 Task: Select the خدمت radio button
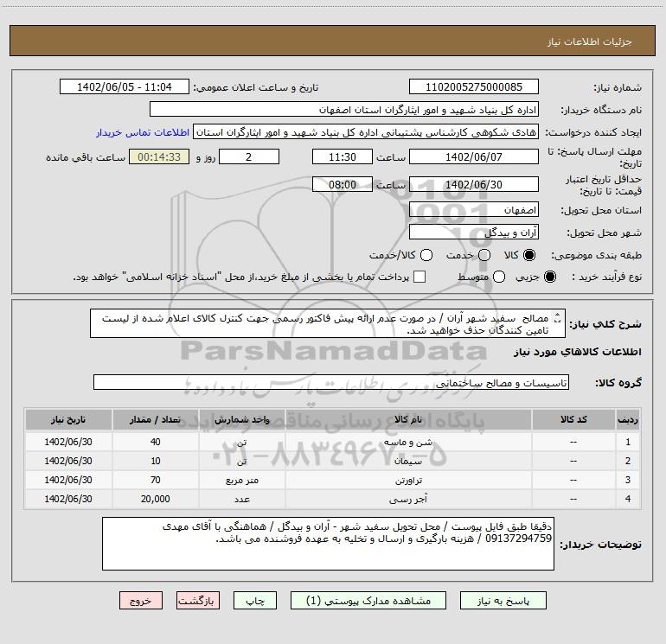484,255
